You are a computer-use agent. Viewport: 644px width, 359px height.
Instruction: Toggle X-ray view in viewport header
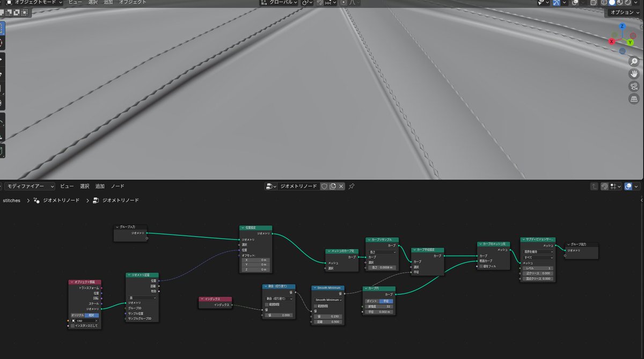tap(594, 2)
